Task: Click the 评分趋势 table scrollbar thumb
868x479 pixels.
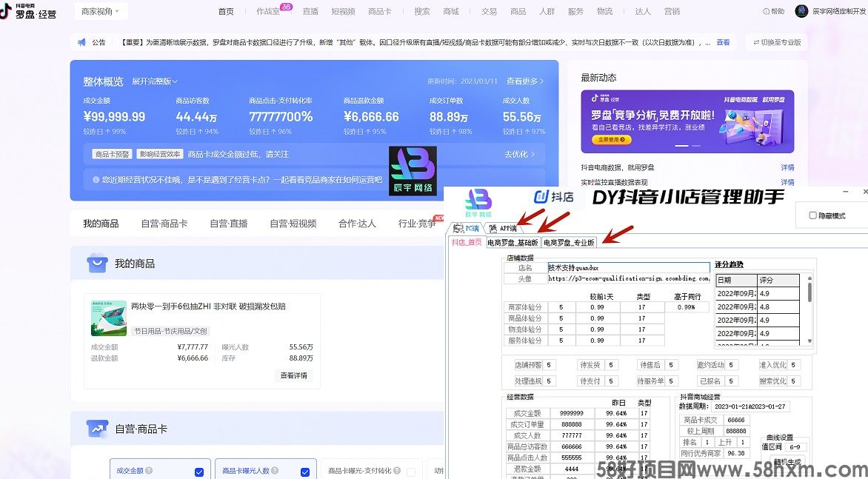Action: click(810, 292)
